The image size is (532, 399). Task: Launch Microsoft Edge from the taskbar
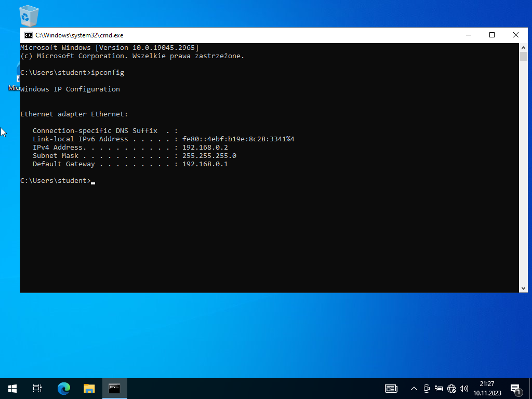pos(64,389)
